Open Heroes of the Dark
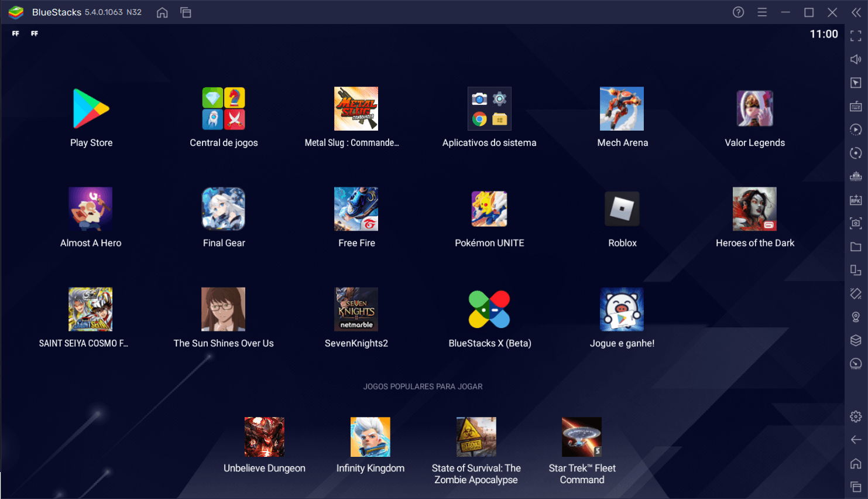The image size is (868, 499). 755,209
